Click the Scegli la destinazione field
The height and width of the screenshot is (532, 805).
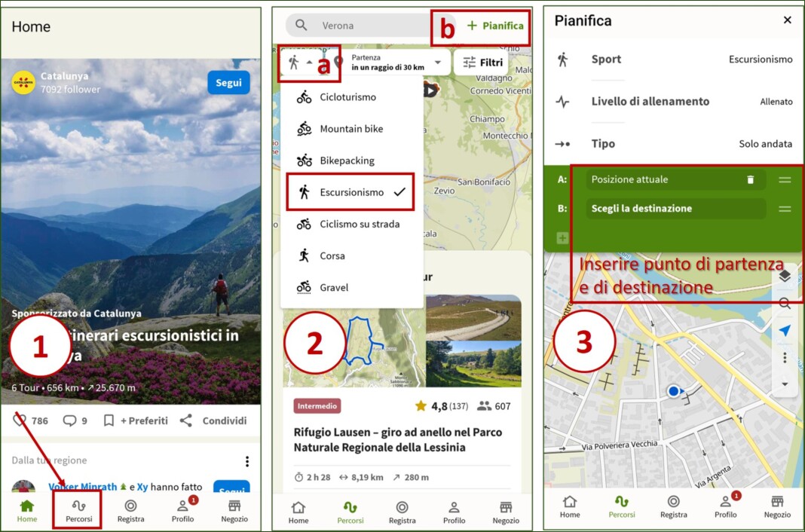(x=675, y=209)
